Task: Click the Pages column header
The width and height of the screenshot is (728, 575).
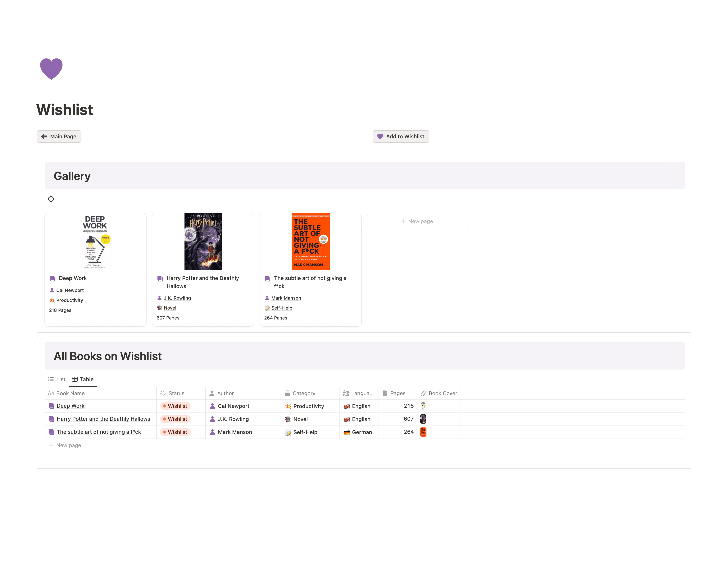Action: coord(397,393)
